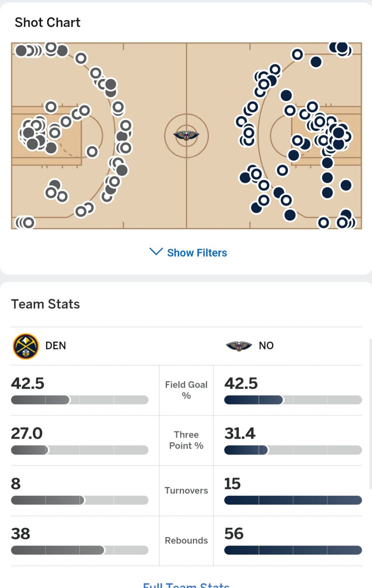The height and width of the screenshot is (588, 372).
Task: Click the Rebounds stat label
Action: [186, 540]
